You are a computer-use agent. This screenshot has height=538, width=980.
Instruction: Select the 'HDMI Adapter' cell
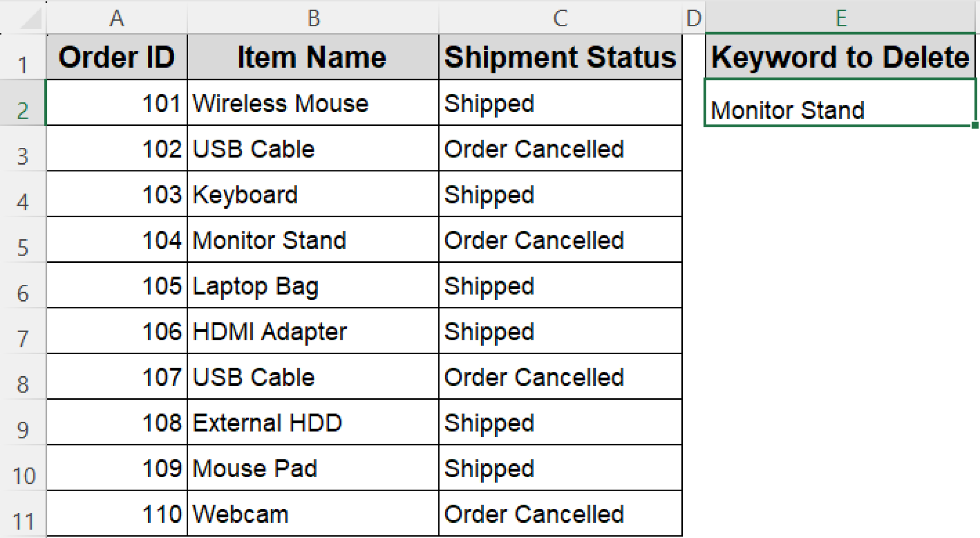click(x=313, y=331)
